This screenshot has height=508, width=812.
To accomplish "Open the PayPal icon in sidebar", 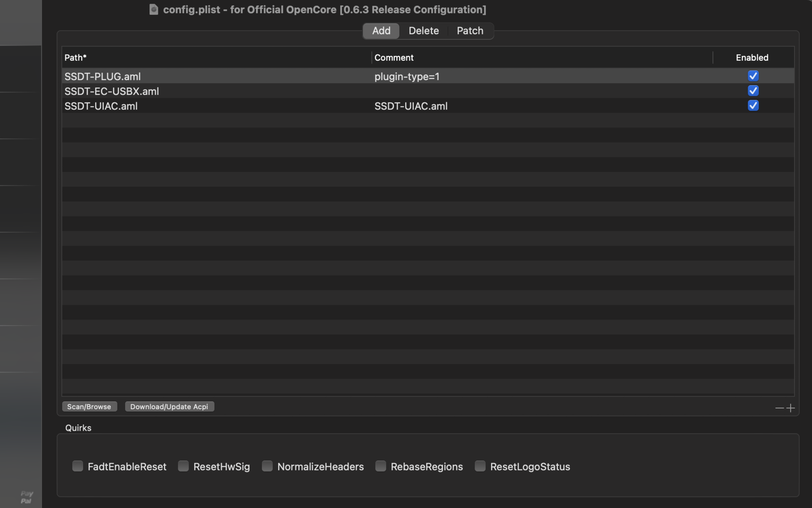I will [x=26, y=497].
